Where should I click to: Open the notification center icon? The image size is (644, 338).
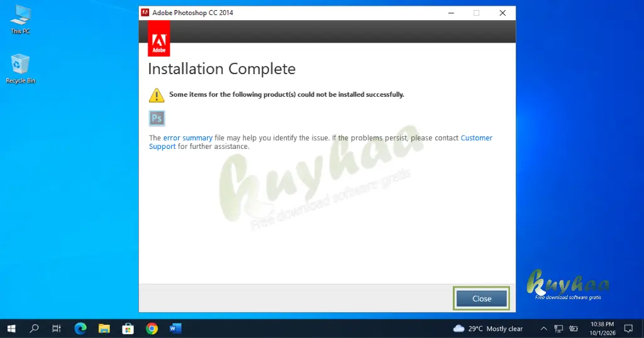628,329
